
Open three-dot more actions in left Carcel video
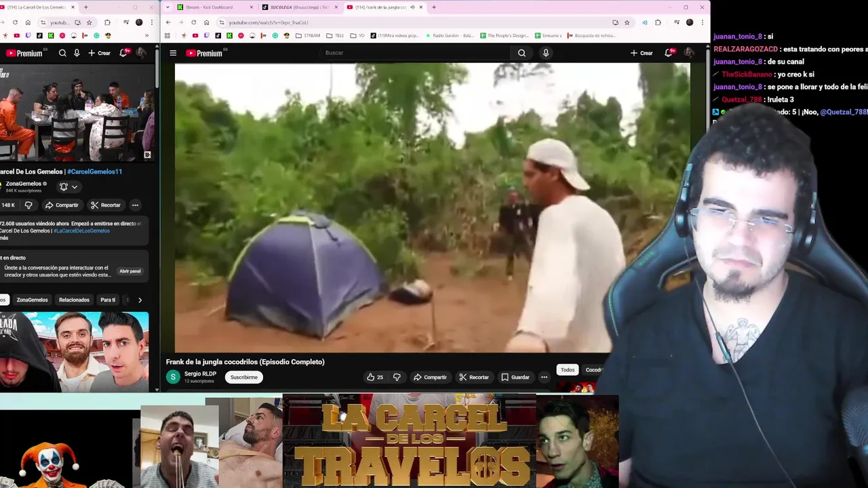135,205
